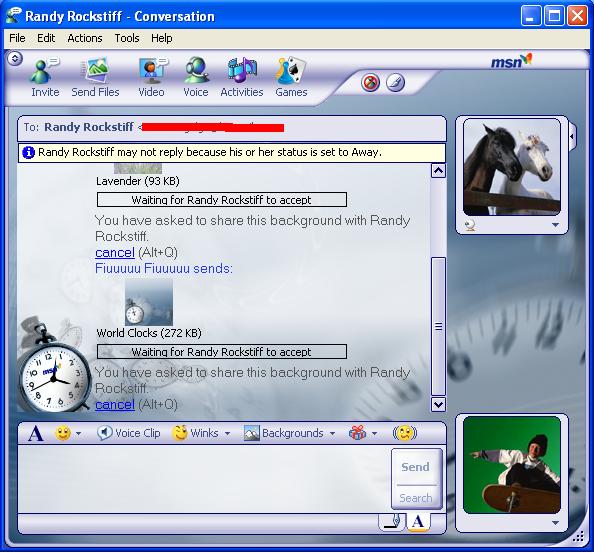The image size is (594, 553).
Task: Click the gift pack icon
Action: 357,433
